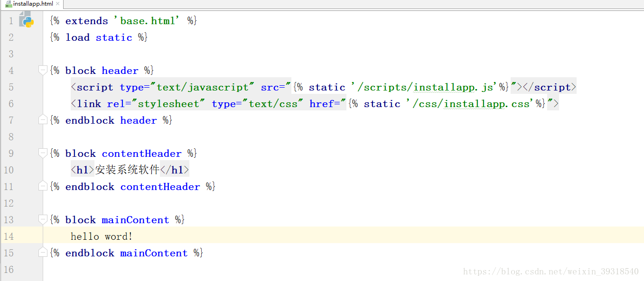Collapse block contentHeader fold on line 9
The width and height of the screenshot is (644, 281).
pos(42,154)
